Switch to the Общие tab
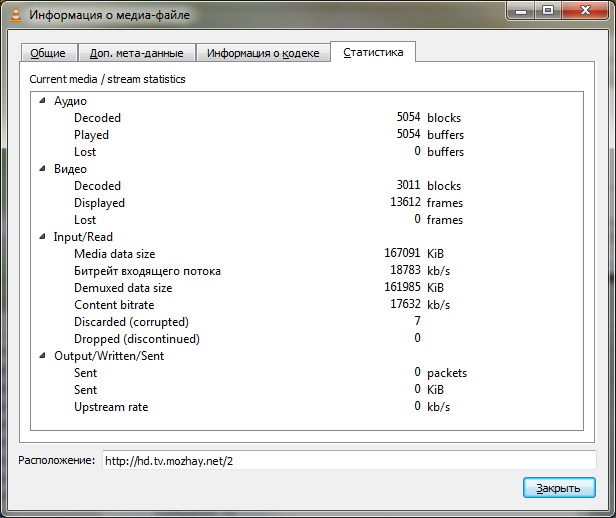This screenshot has height=518, width=616. pos(48,53)
